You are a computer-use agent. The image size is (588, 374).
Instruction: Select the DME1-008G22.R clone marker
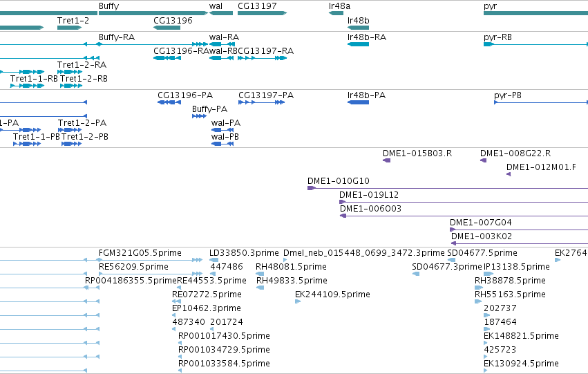click(x=484, y=160)
